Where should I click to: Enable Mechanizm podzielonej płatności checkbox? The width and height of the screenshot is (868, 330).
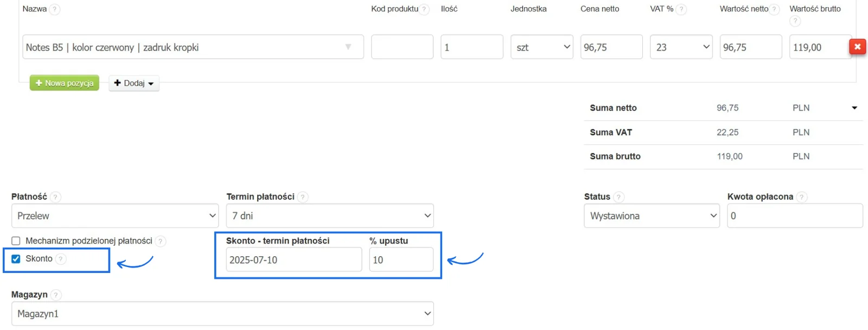coord(16,241)
